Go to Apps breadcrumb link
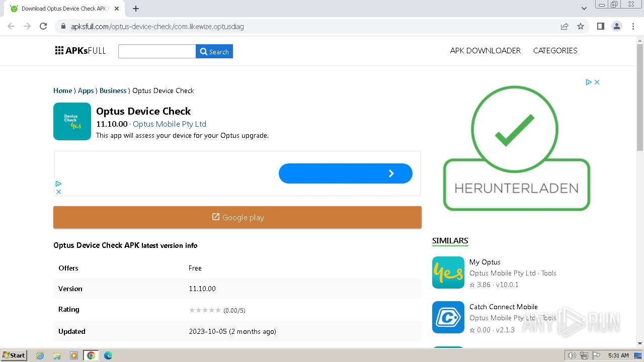Screen dimensions: 644x362 pos(86,90)
